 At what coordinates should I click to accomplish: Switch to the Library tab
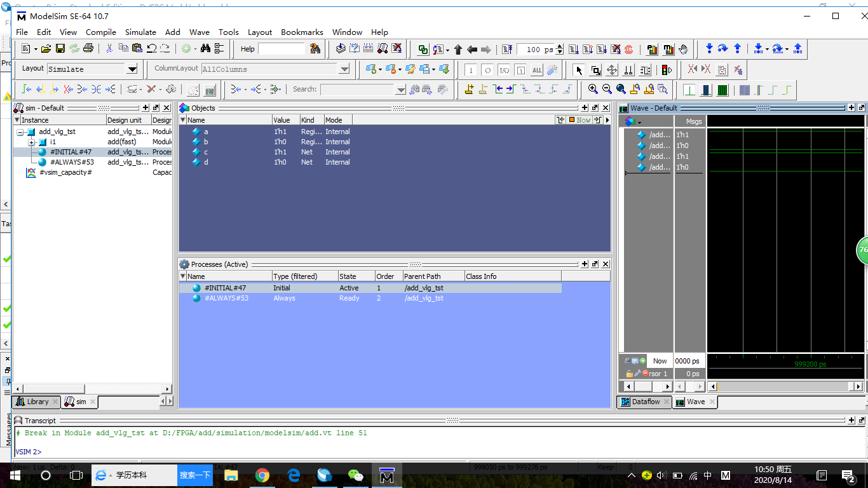[x=37, y=402]
